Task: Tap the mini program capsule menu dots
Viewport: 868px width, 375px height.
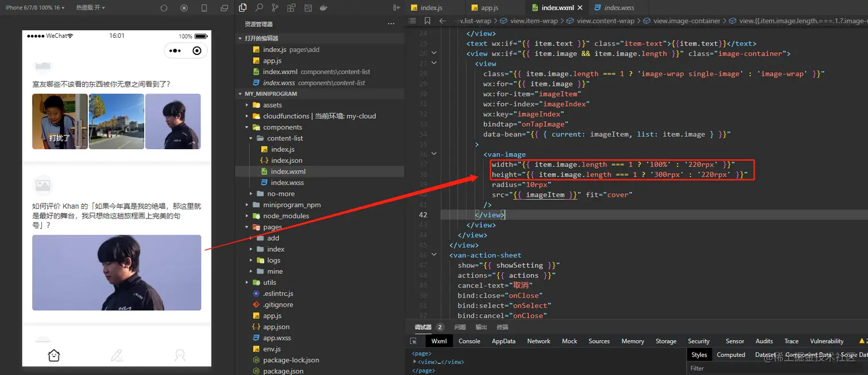Action: [x=175, y=50]
